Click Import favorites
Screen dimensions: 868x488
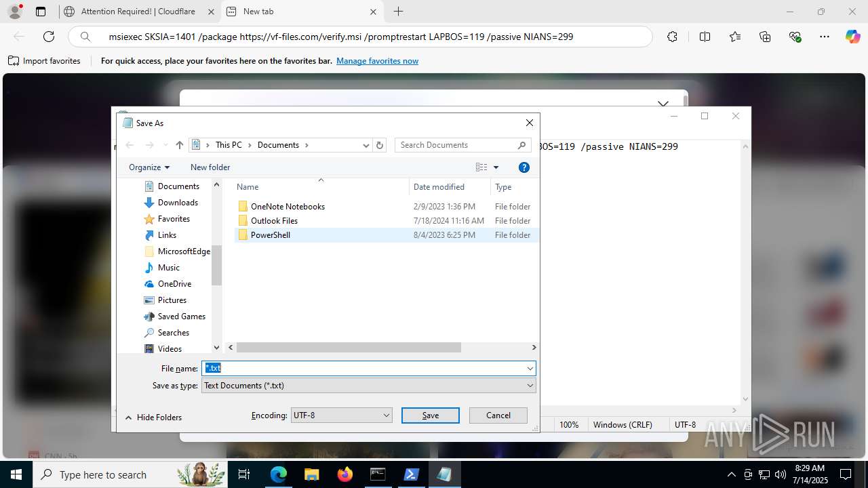pyautogui.click(x=44, y=61)
